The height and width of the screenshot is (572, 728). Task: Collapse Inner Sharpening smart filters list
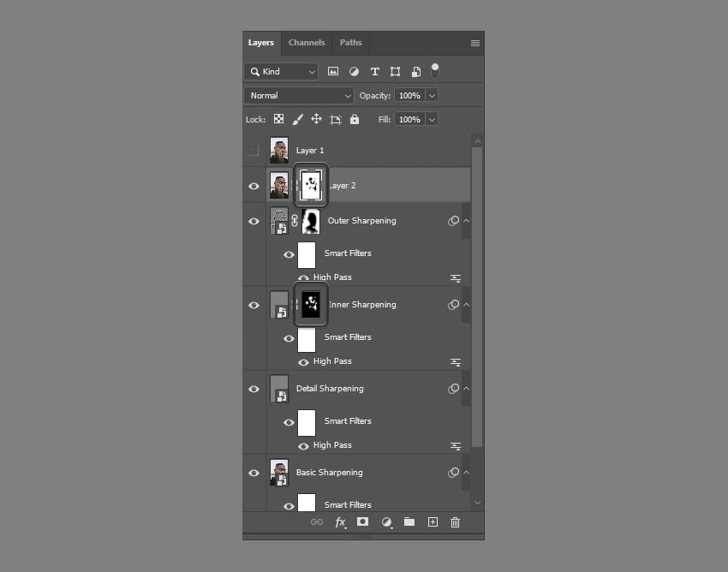466,305
